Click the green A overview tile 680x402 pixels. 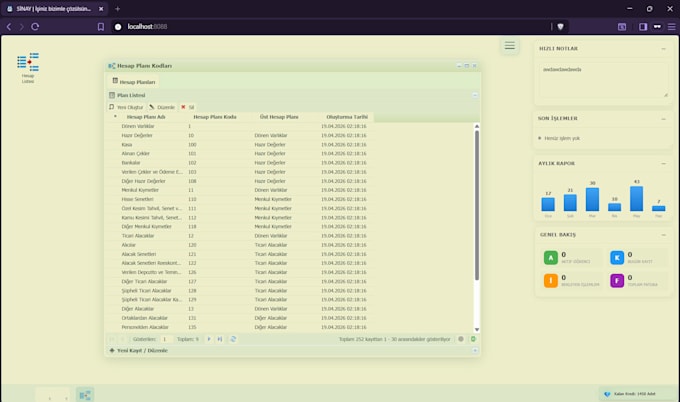tap(551, 258)
